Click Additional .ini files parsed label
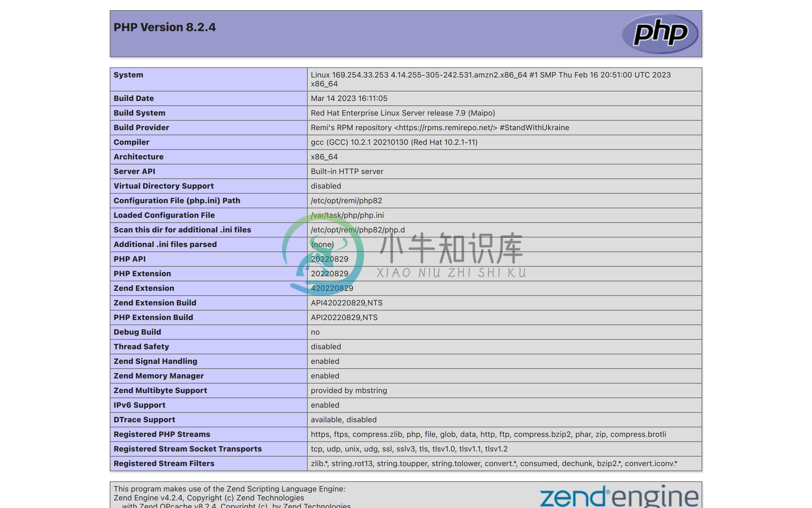 165,244
